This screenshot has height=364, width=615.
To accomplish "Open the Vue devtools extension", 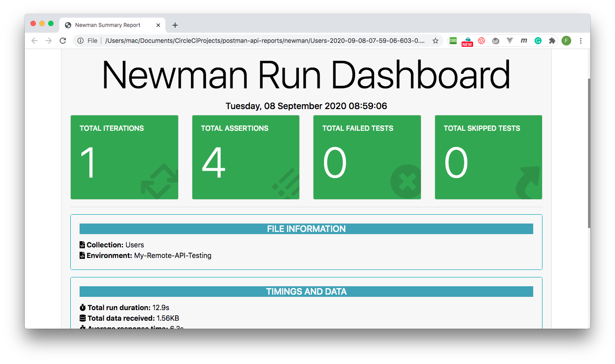I will 509,40.
